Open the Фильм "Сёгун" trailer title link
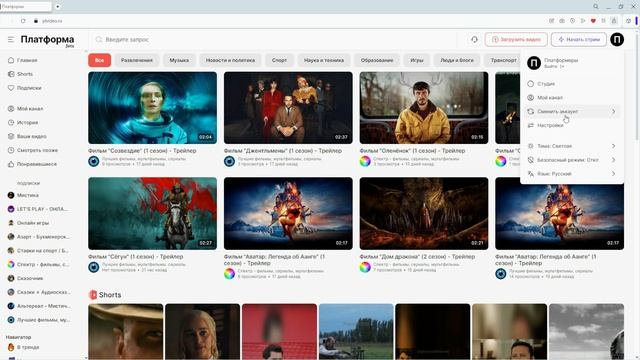 click(136, 256)
